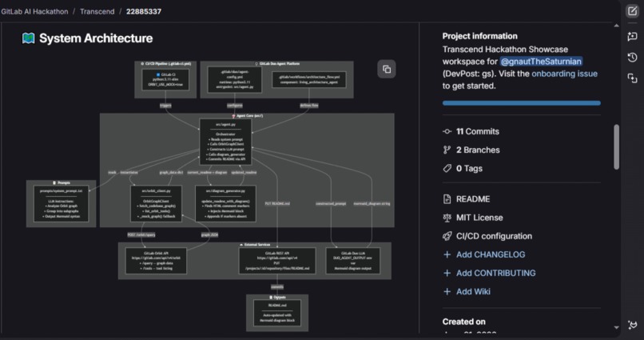Viewport: 644px width, 340px height.
Task: View the 11 Commits list
Action: pyautogui.click(x=478, y=131)
